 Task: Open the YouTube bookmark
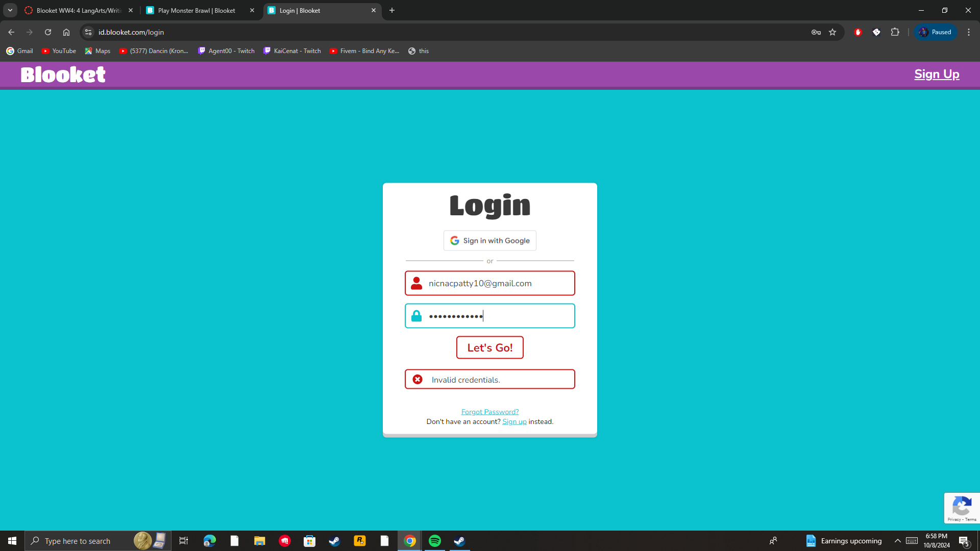(59, 51)
